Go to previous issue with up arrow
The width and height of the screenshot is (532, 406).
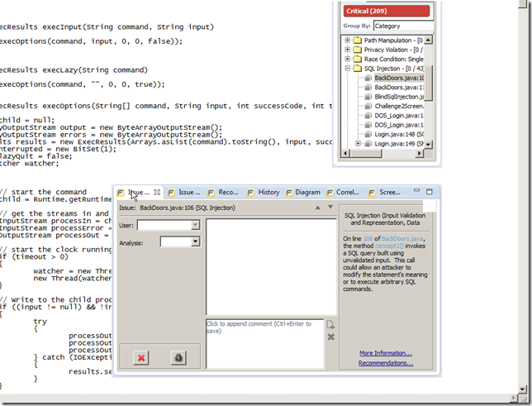(x=318, y=208)
